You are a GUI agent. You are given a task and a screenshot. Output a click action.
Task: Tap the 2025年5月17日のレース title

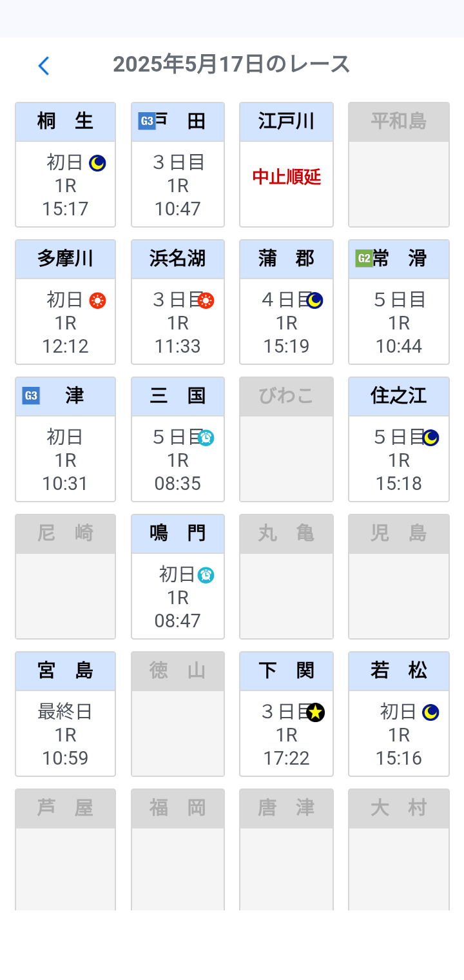pyautogui.click(x=231, y=64)
